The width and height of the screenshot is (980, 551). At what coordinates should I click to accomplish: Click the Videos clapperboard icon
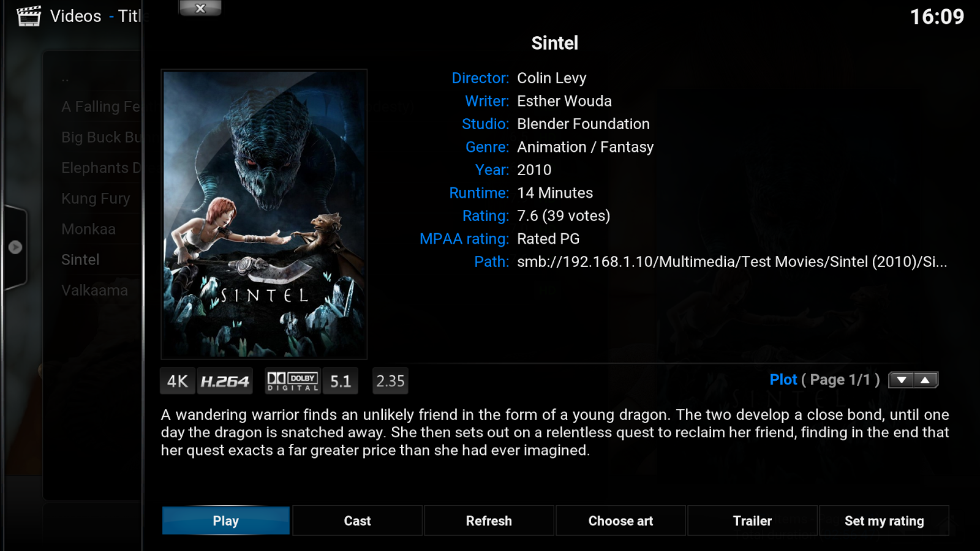point(29,16)
